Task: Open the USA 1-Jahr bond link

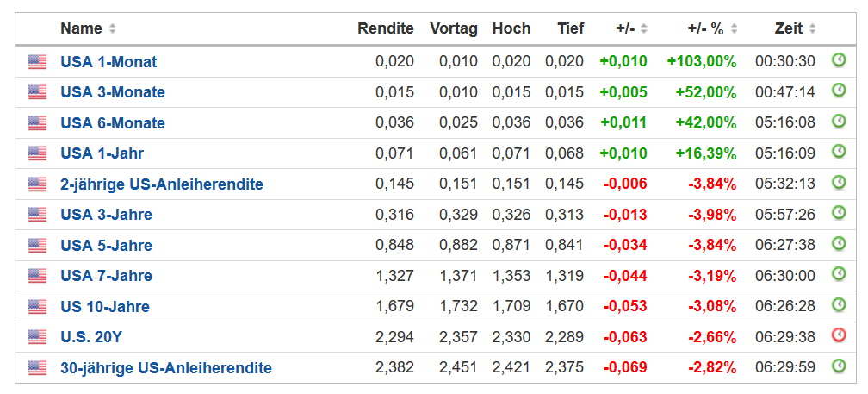Action: [x=102, y=153]
